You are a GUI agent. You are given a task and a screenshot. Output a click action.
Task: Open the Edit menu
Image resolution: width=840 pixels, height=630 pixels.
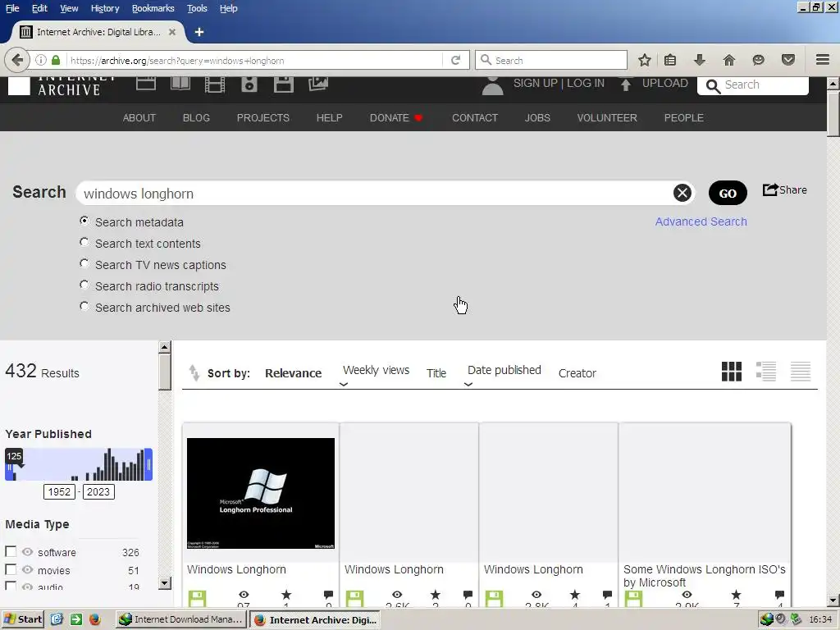tap(39, 8)
